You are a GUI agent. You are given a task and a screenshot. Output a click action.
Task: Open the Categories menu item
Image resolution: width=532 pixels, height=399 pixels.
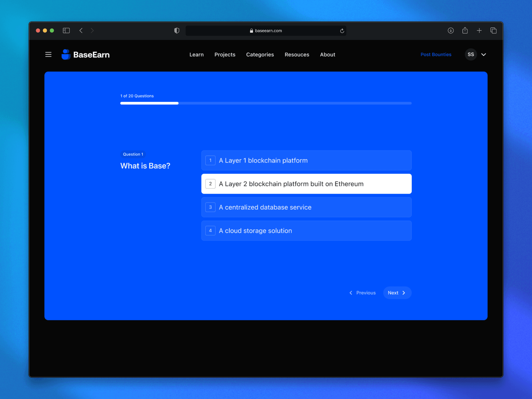pos(260,55)
